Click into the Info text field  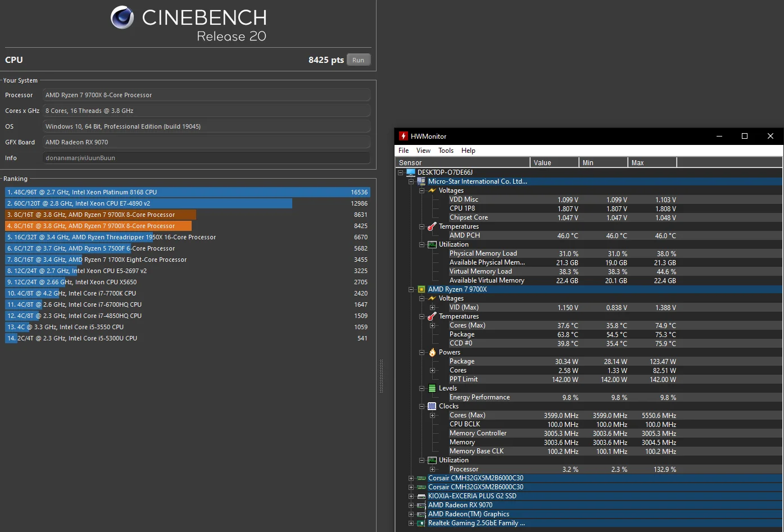coord(206,158)
